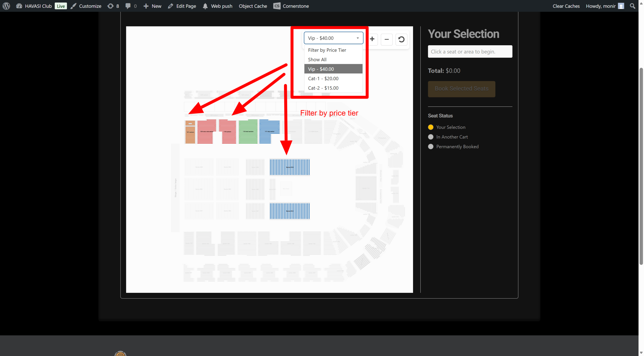Viewport: 644px width, 356px height.
Task: Choose Cat-2 - $15.00 price tier
Action: click(323, 88)
